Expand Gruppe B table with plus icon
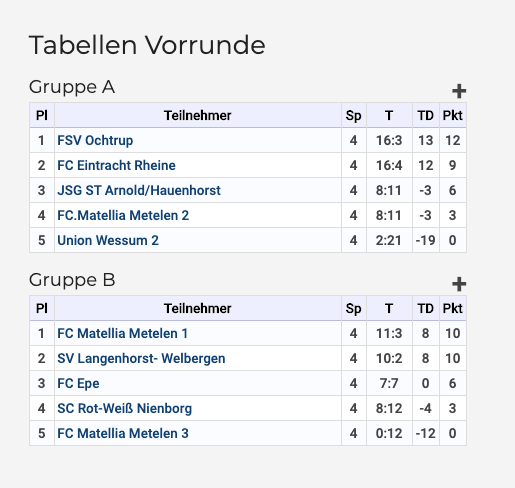 (459, 284)
